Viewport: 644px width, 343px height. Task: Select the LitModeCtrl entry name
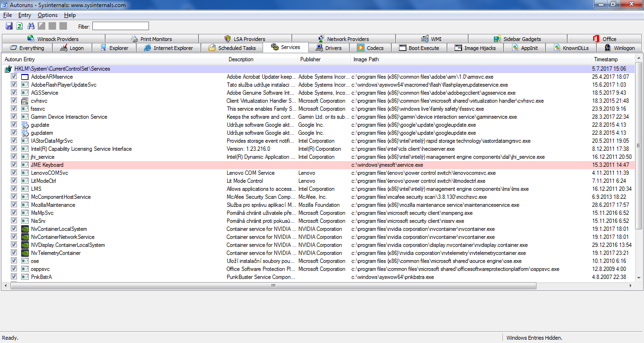coord(43,181)
